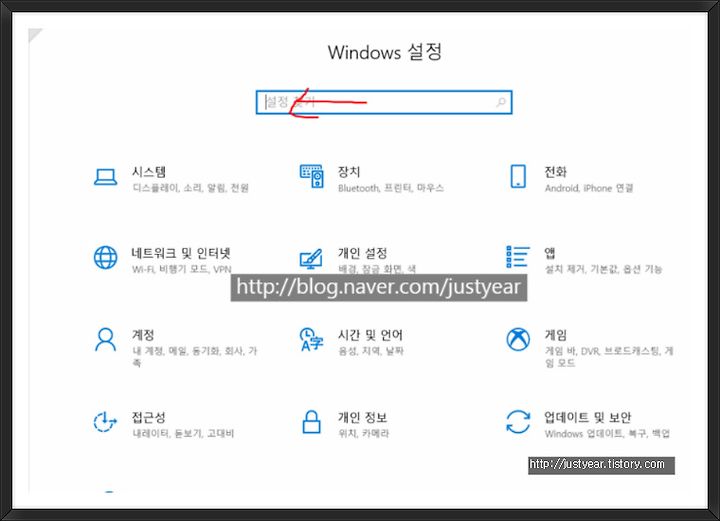Open the Ease of Access icon
The image size is (720, 521).
coord(105,421)
